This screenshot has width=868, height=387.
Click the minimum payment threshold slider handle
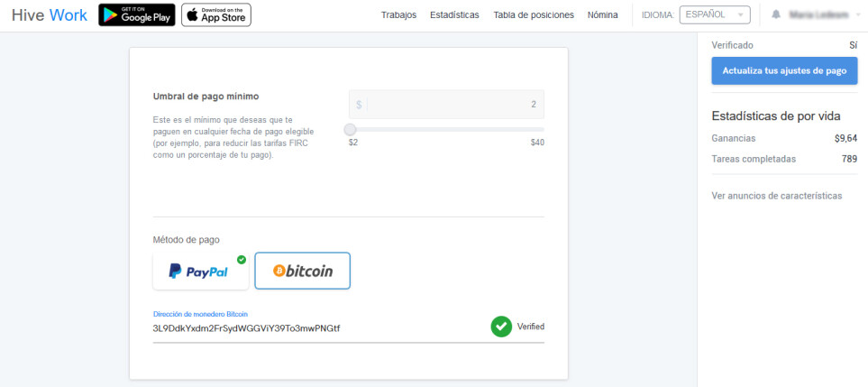[350, 130]
